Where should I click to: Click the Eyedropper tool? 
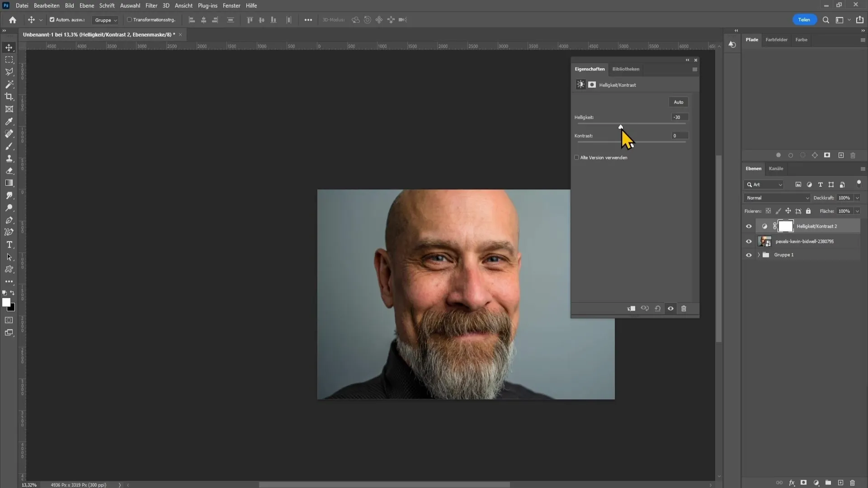point(9,122)
